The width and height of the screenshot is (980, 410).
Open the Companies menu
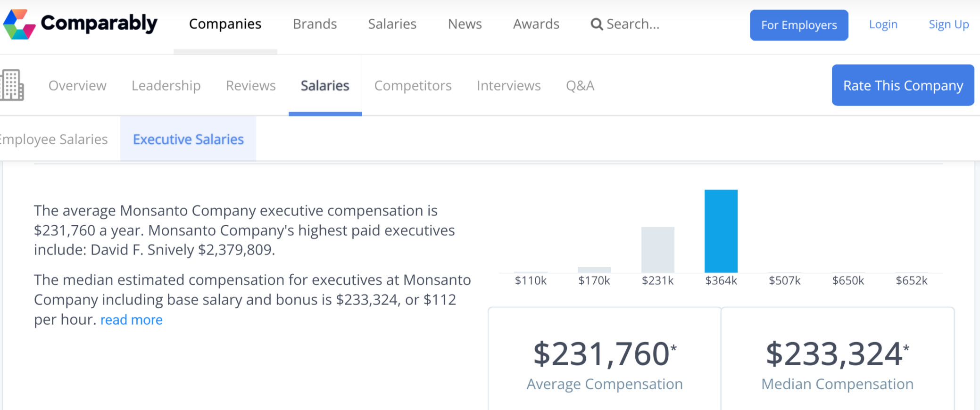(x=225, y=24)
